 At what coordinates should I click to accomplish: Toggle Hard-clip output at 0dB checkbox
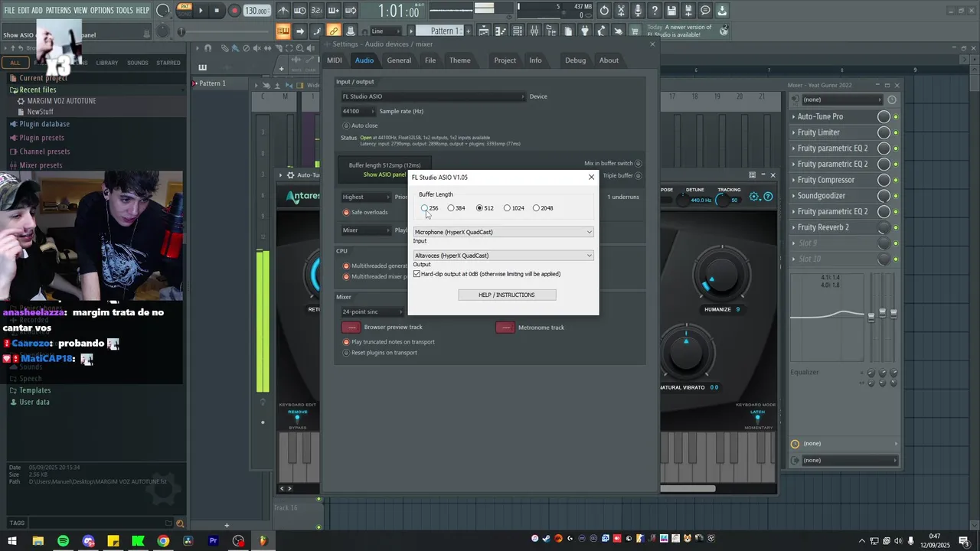416,274
